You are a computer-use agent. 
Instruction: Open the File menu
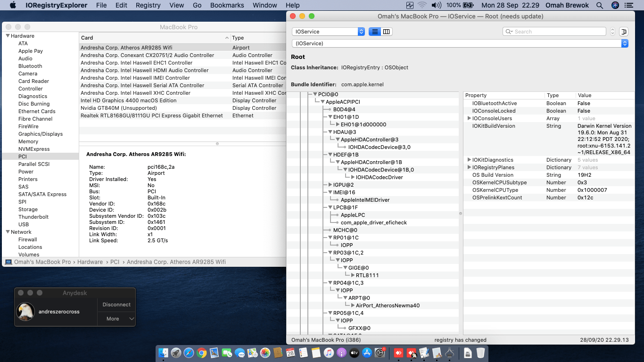click(x=101, y=5)
